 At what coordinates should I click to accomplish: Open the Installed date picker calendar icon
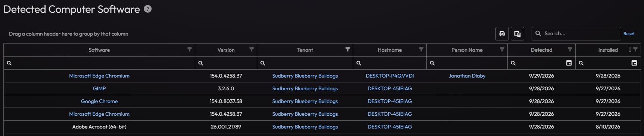(634, 63)
